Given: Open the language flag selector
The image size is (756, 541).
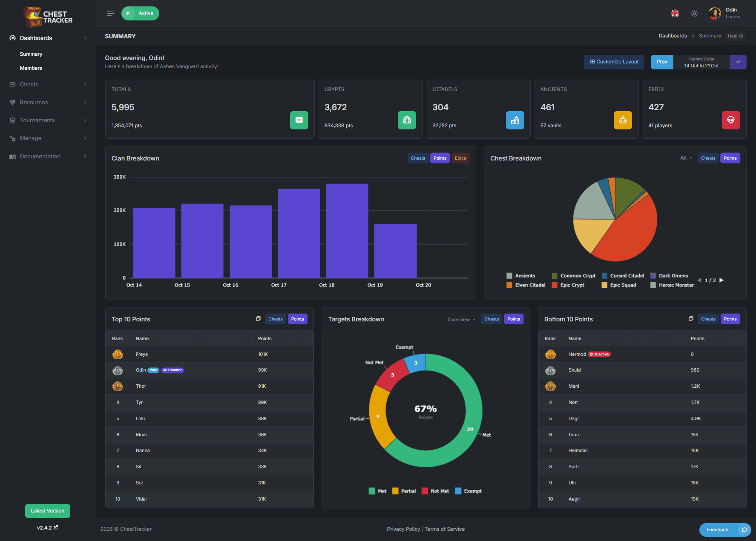Looking at the screenshot, I should (675, 13).
